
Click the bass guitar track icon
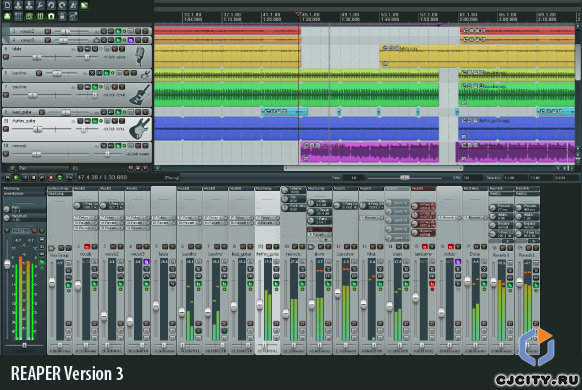[140, 94]
